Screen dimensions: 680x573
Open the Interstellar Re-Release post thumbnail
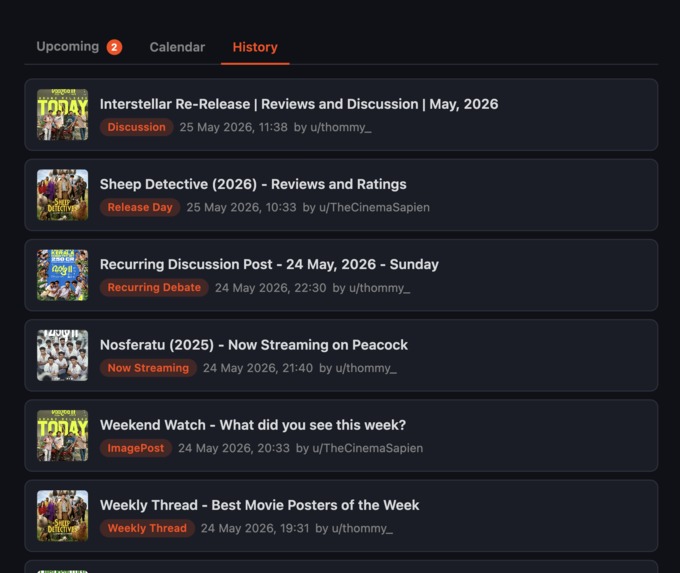pos(62,115)
